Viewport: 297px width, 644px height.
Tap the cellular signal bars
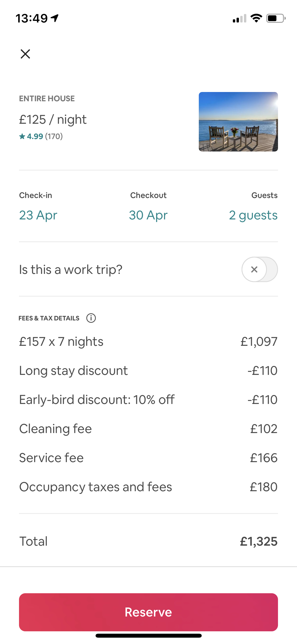(x=239, y=19)
